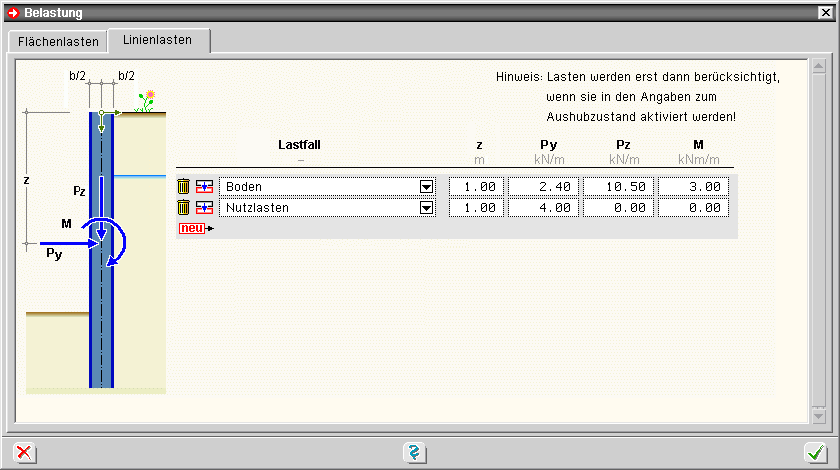Open the Nutzlasten load case dropdown
840x470 pixels.
[x=427, y=207]
